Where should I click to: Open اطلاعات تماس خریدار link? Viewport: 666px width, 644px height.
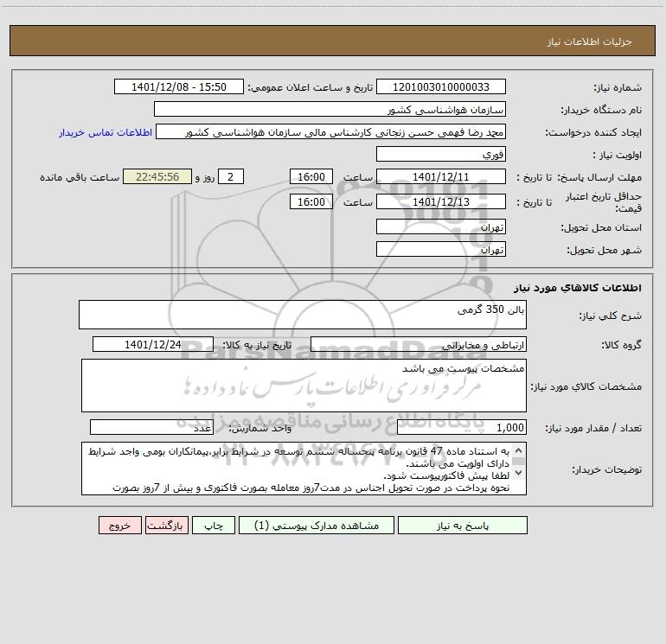(106, 132)
